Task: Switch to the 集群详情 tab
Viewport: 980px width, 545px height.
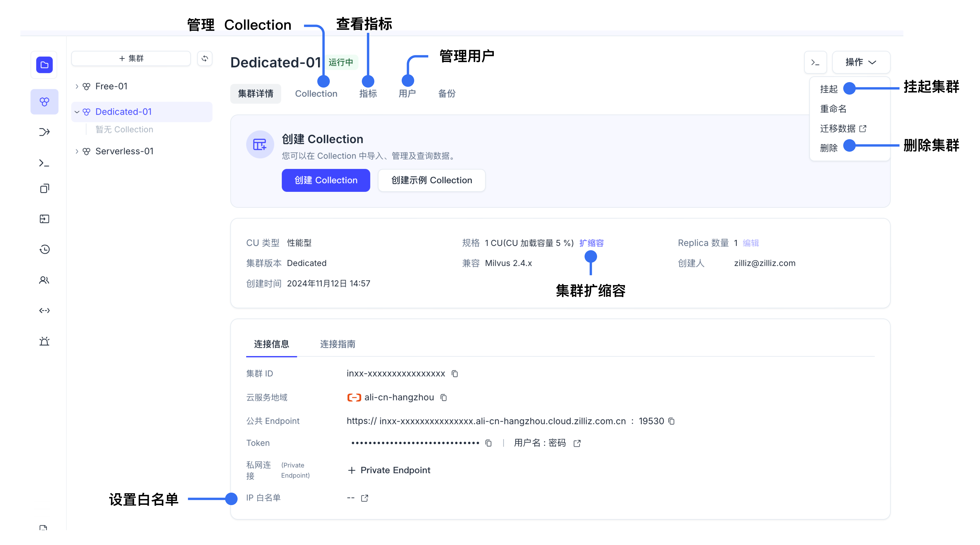Action: [x=255, y=94]
